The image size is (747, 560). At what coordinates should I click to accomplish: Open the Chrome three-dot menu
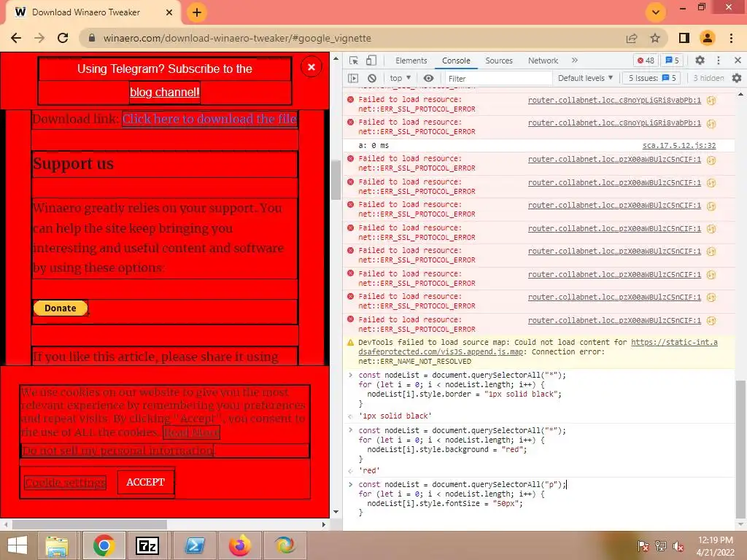coord(731,38)
